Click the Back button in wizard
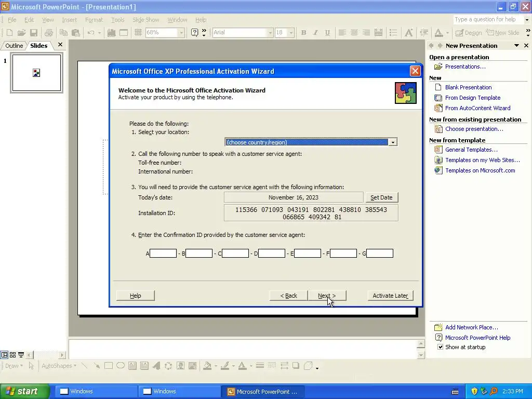532x399 pixels. tap(288, 296)
